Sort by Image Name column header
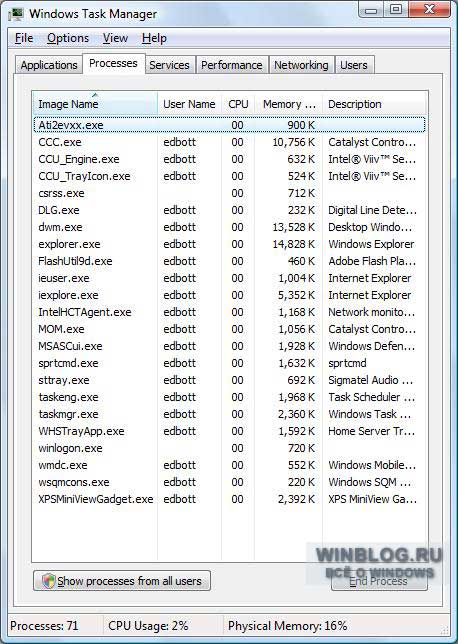 95,104
